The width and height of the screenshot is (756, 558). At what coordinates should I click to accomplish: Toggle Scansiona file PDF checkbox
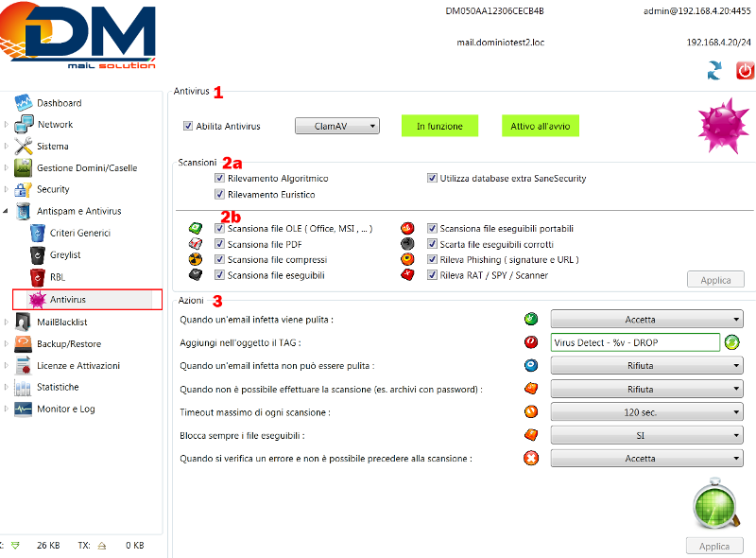pyautogui.click(x=220, y=244)
